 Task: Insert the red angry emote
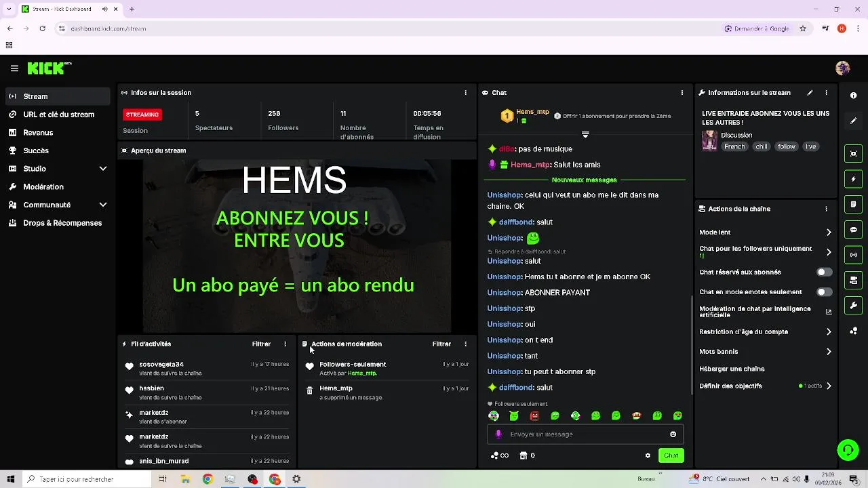[x=534, y=415]
